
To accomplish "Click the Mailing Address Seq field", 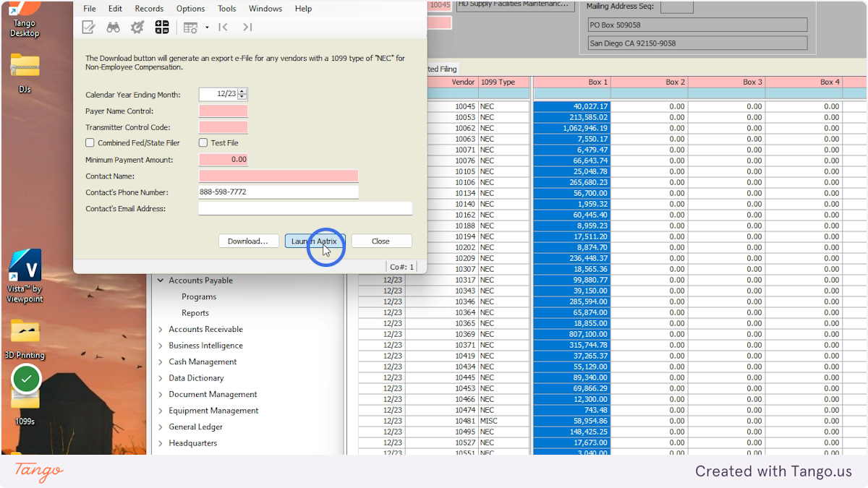I will [677, 7].
